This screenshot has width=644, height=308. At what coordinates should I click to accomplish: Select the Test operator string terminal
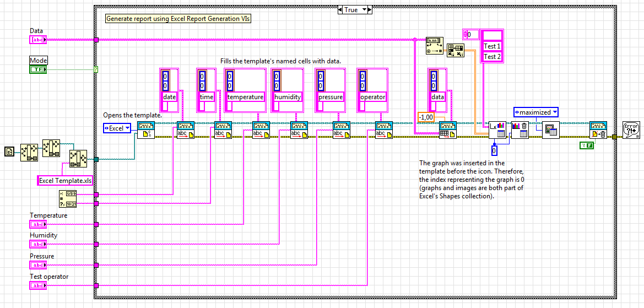pos(38,285)
